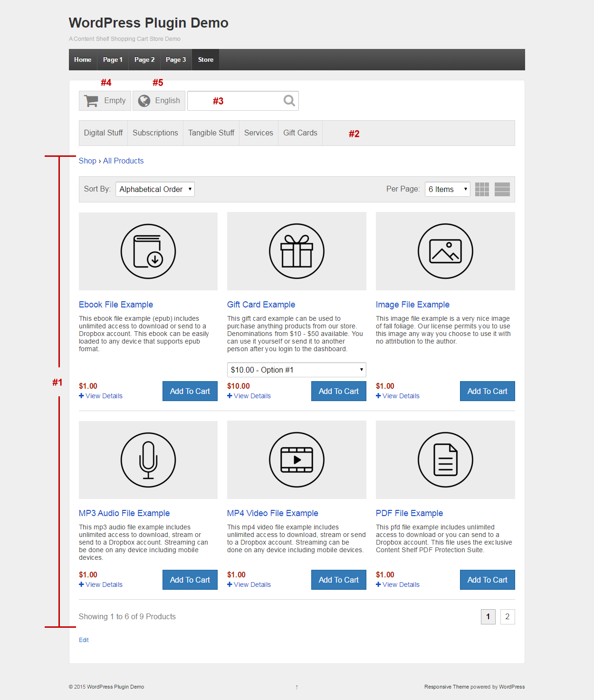
Task: Click the Gift Card gift box icon
Action: [297, 251]
